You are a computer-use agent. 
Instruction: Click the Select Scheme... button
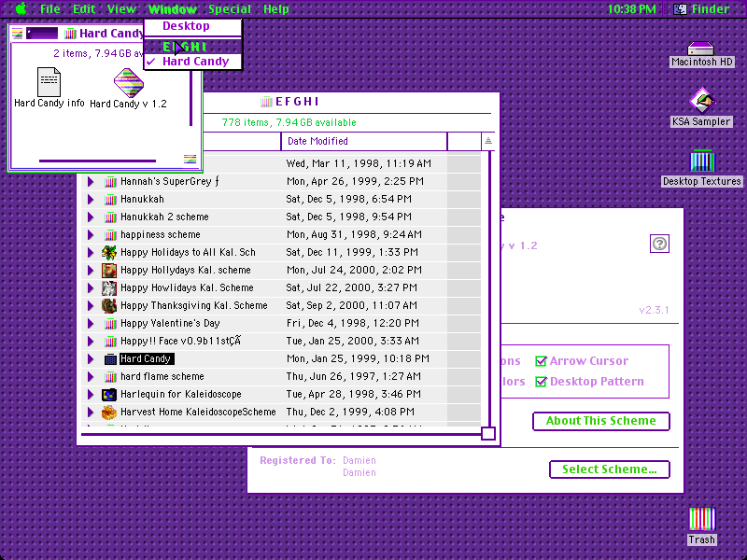click(x=610, y=469)
